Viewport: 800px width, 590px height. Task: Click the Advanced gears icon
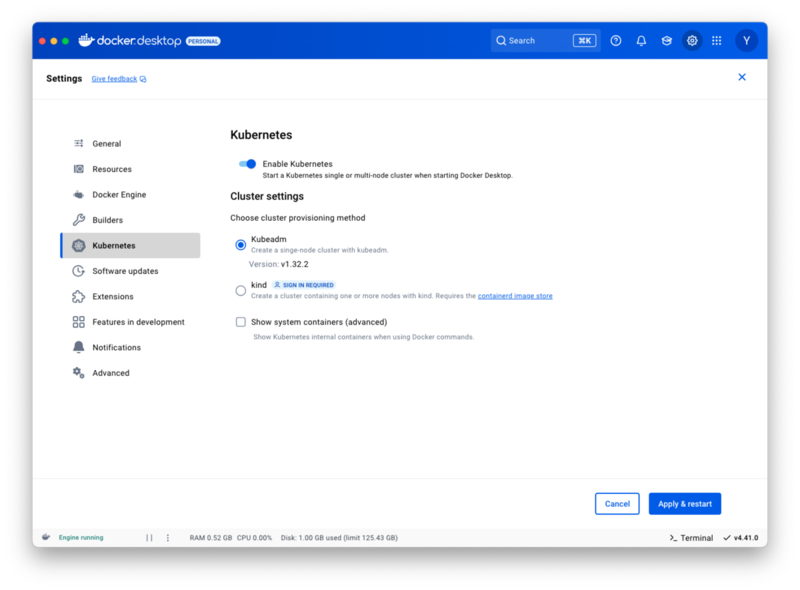[x=79, y=373]
